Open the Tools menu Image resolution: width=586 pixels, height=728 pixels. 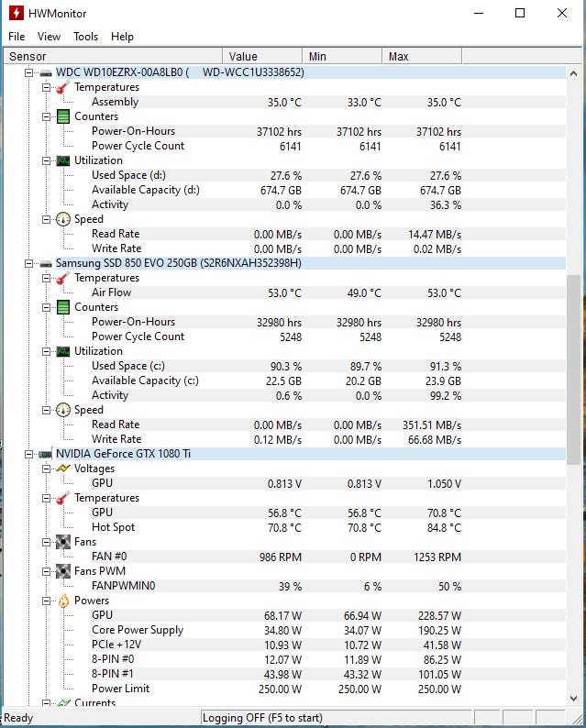(x=86, y=36)
